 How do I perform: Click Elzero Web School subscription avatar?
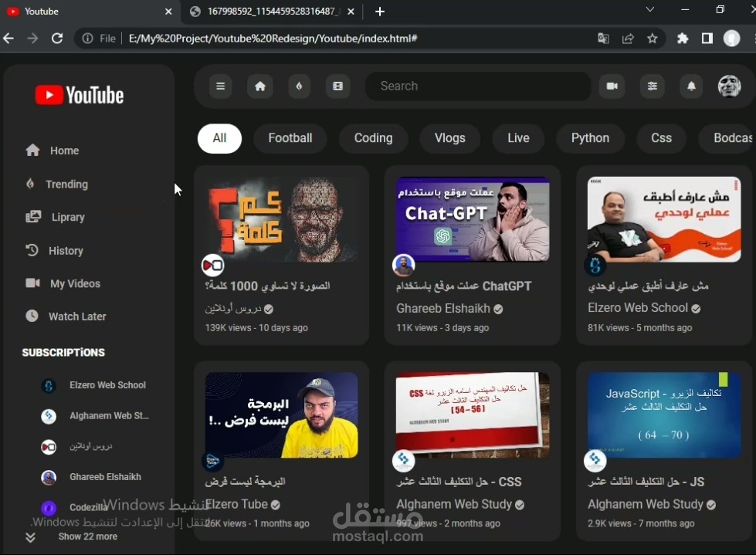tap(48, 385)
